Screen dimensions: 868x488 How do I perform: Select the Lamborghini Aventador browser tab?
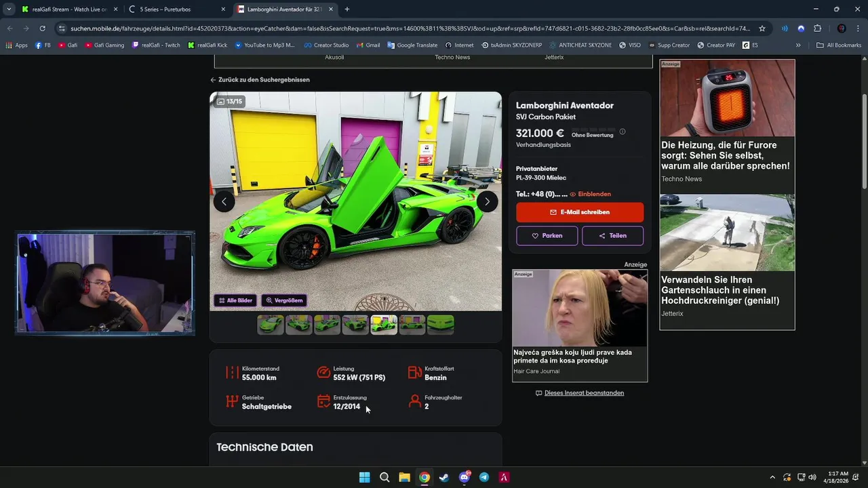(285, 9)
